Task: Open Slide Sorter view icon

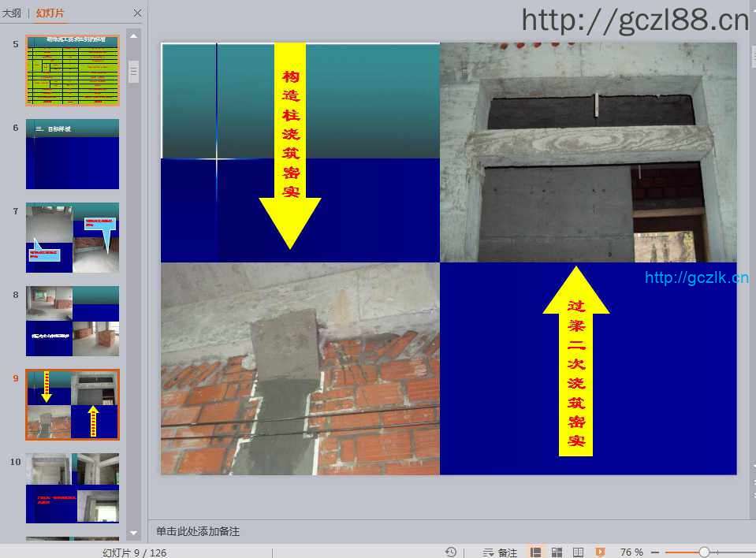Action: click(557, 552)
